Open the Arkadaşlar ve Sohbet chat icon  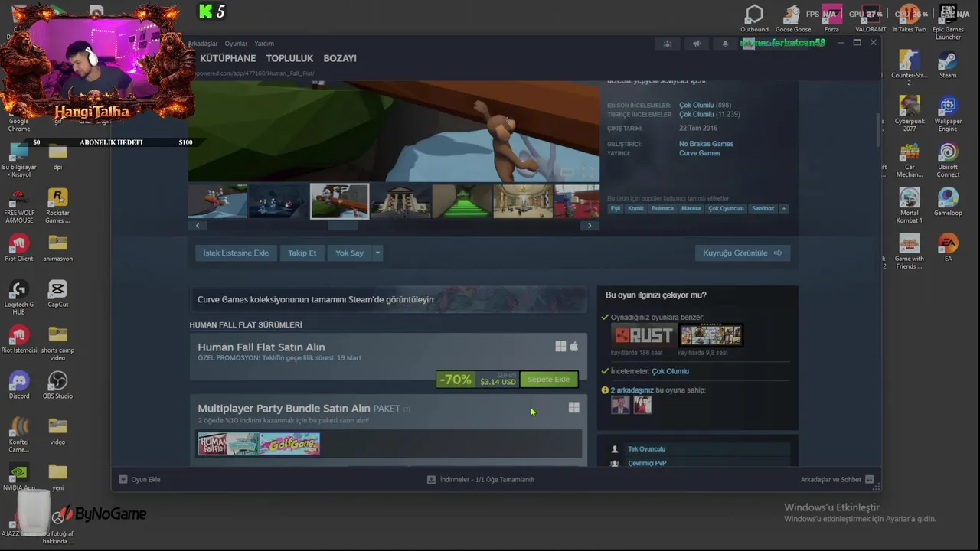tap(869, 479)
